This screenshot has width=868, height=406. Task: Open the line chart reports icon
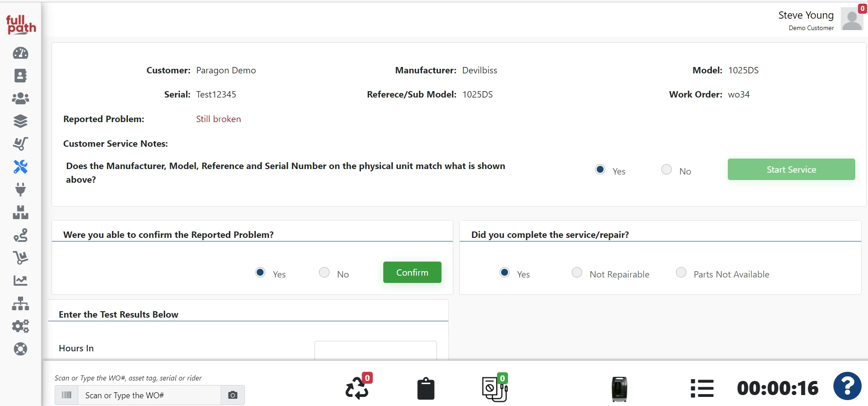tap(20, 281)
